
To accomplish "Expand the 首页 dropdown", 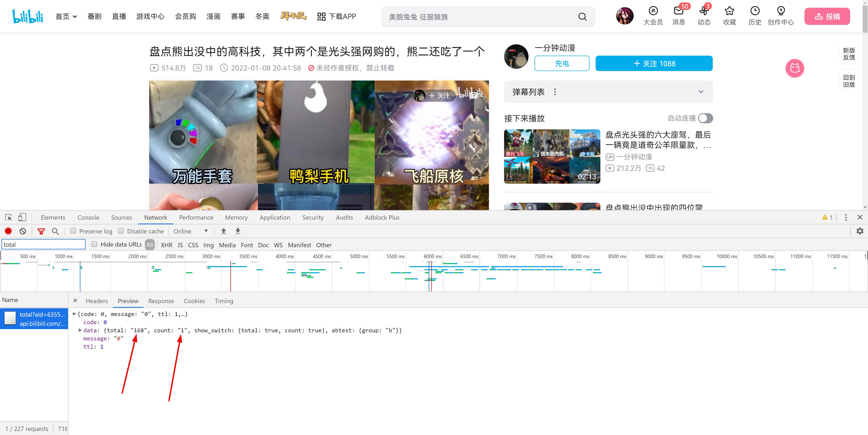I will point(66,17).
